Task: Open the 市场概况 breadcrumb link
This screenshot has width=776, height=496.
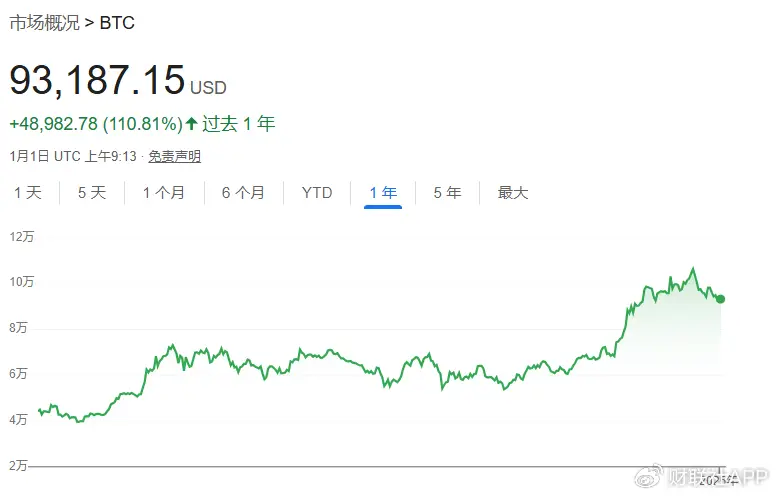Action: (45, 23)
